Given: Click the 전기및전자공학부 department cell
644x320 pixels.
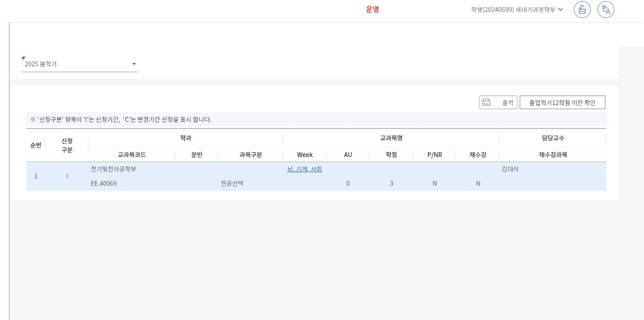Looking at the screenshot, I should pos(113,169).
